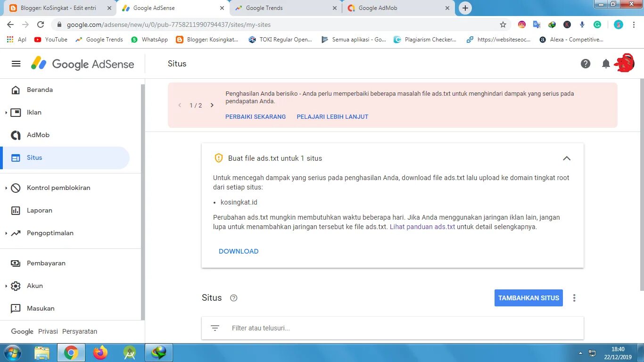Viewport: 644px width, 362px height.
Task: Open Grammarly extension icon
Action: pyautogui.click(x=597, y=25)
